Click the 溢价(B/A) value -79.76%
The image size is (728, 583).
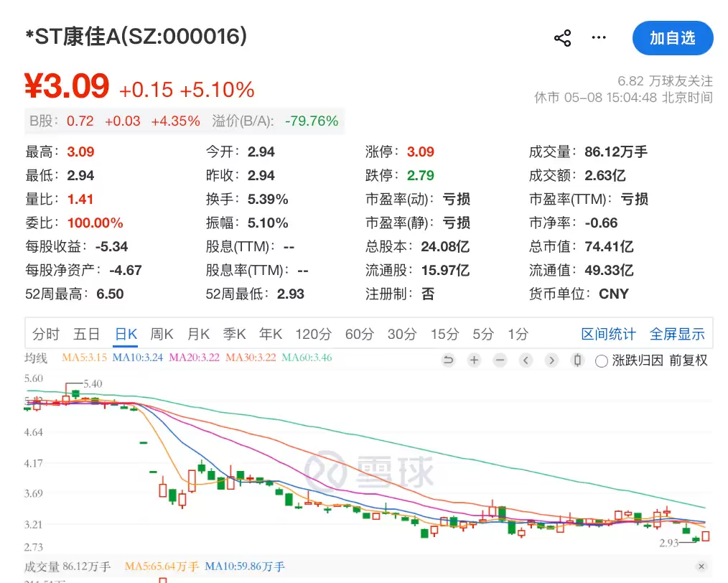[312, 121]
